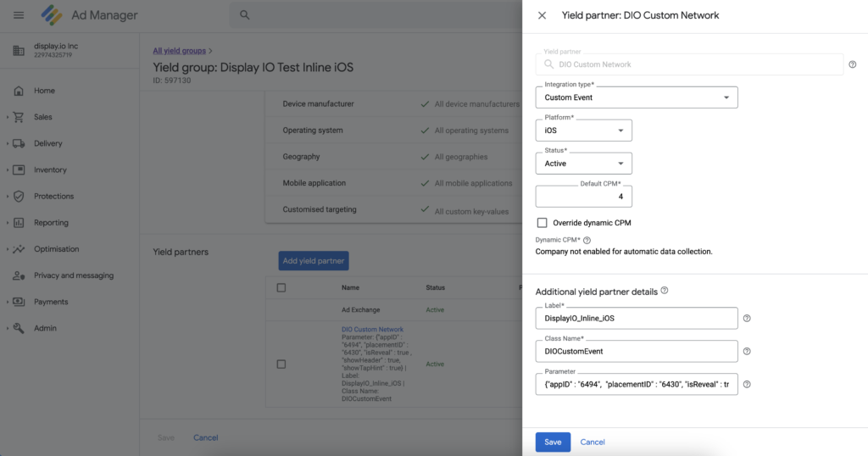
Task: Open Privacy and messaging in sidebar
Action: coord(74,275)
